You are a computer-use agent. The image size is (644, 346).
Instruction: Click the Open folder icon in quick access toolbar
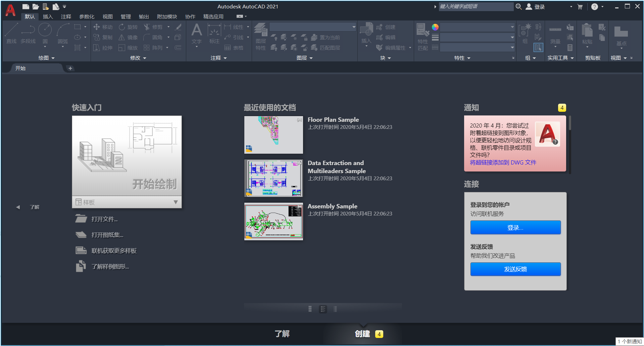[36, 6]
